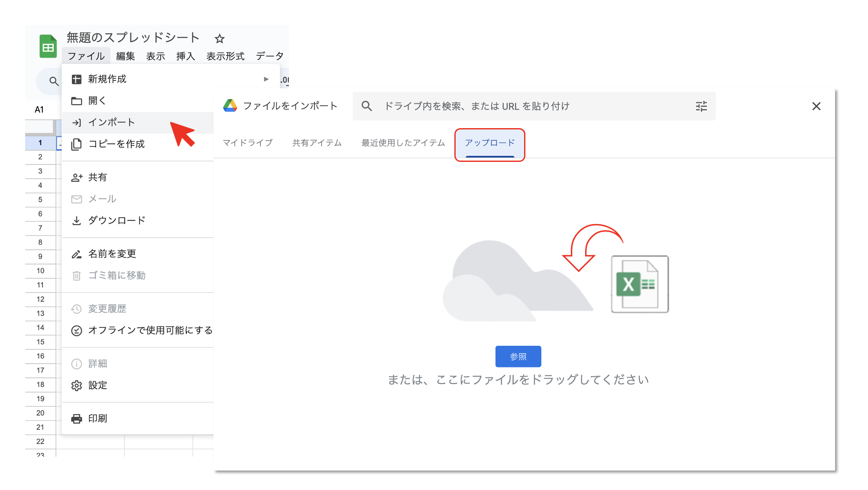Image resolution: width=868 pixels, height=490 pixels.
Task: Close the file import dialog
Action: [816, 106]
